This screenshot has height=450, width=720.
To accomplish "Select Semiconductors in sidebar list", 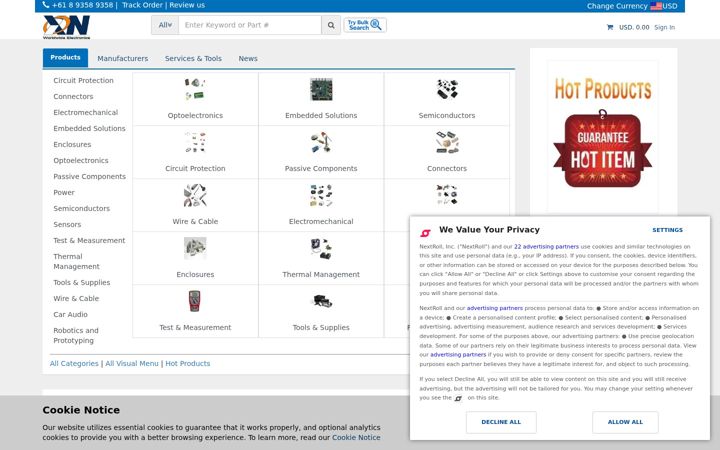I will click(82, 208).
